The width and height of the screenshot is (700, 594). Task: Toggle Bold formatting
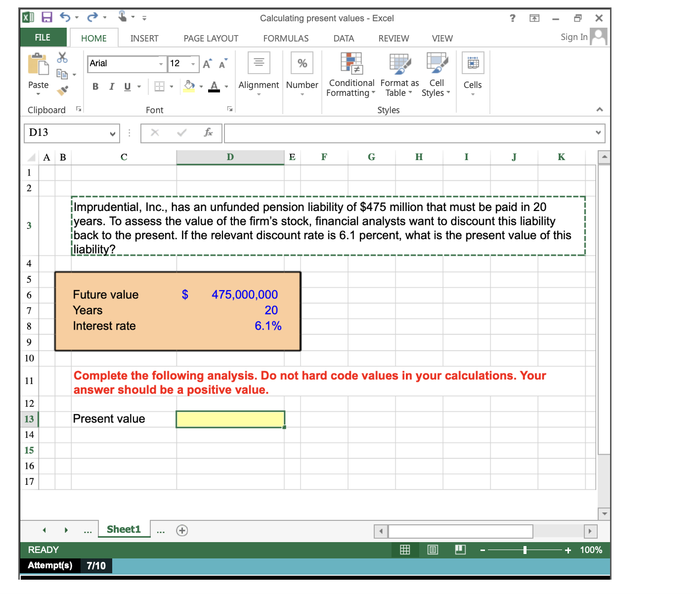click(x=95, y=86)
